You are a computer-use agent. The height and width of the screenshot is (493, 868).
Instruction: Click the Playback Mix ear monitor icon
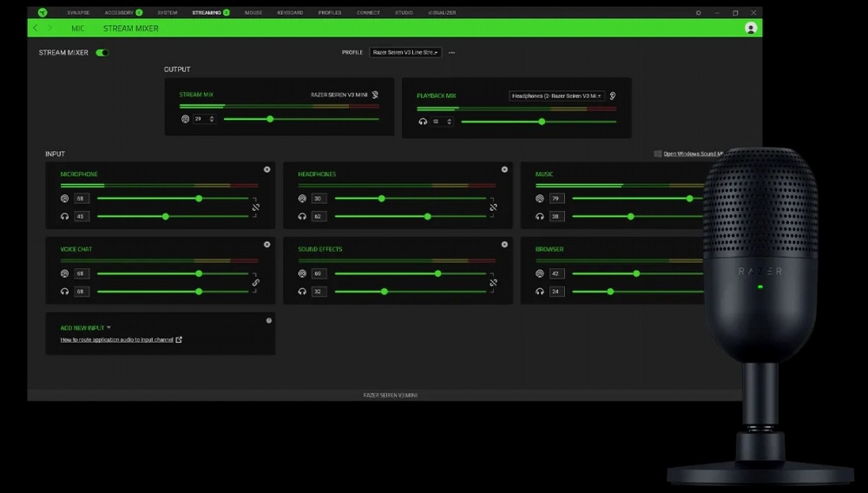612,95
